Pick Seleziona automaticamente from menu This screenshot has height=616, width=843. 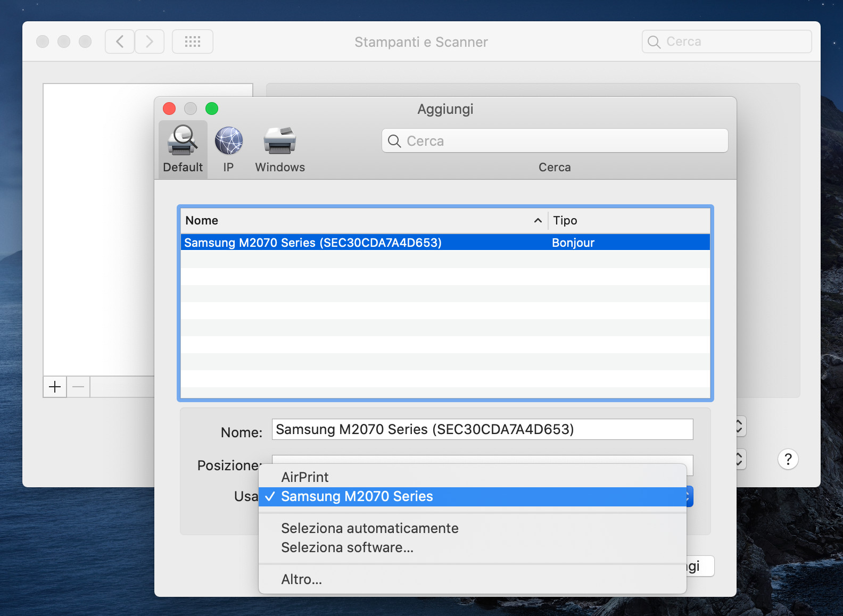tap(473, 528)
